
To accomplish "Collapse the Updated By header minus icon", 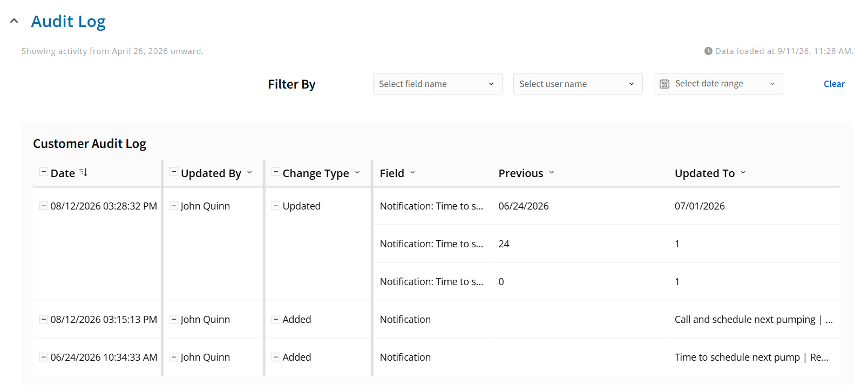I will pos(174,172).
